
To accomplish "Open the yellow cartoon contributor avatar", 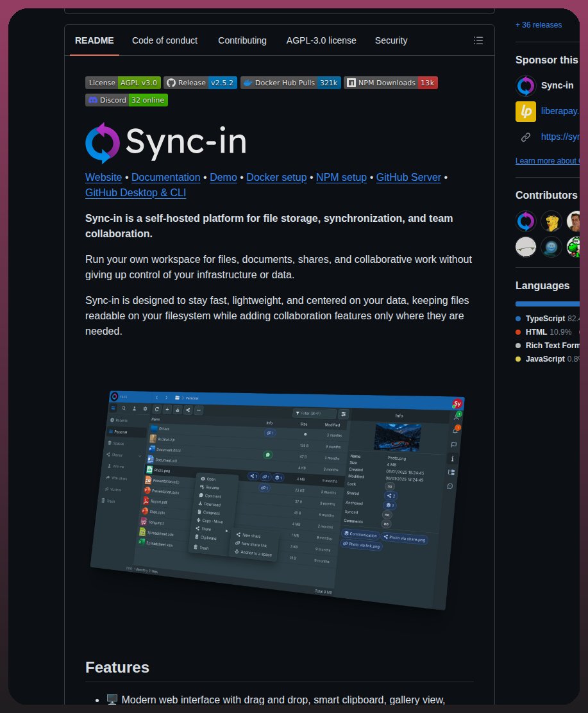I will tap(551, 221).
